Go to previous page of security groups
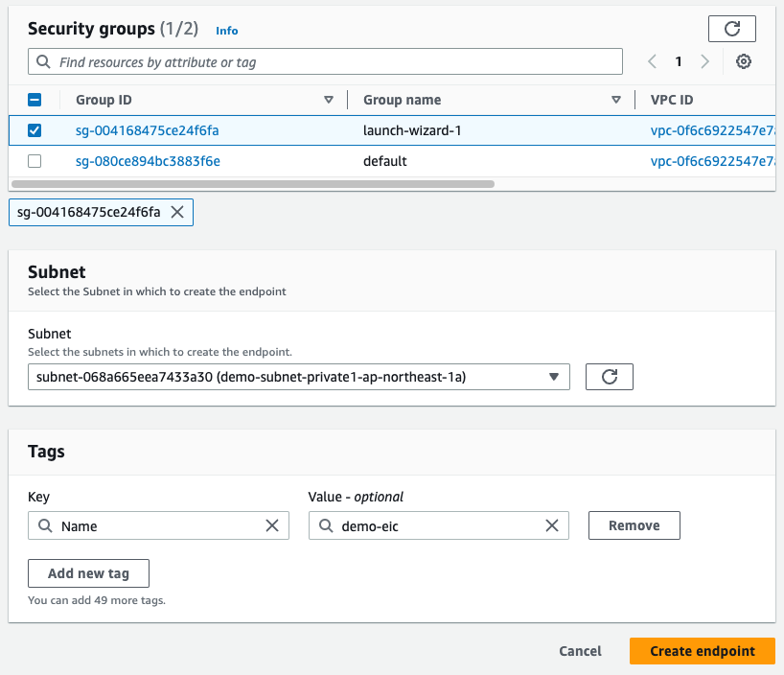The image size is (784, 675). point(652,61)
